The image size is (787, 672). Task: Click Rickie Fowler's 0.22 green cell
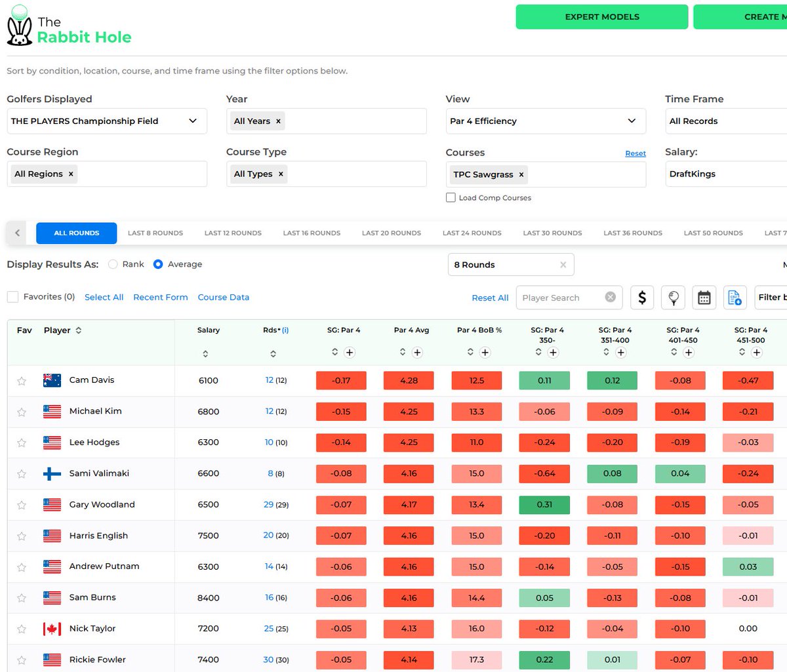coord(544,660)
